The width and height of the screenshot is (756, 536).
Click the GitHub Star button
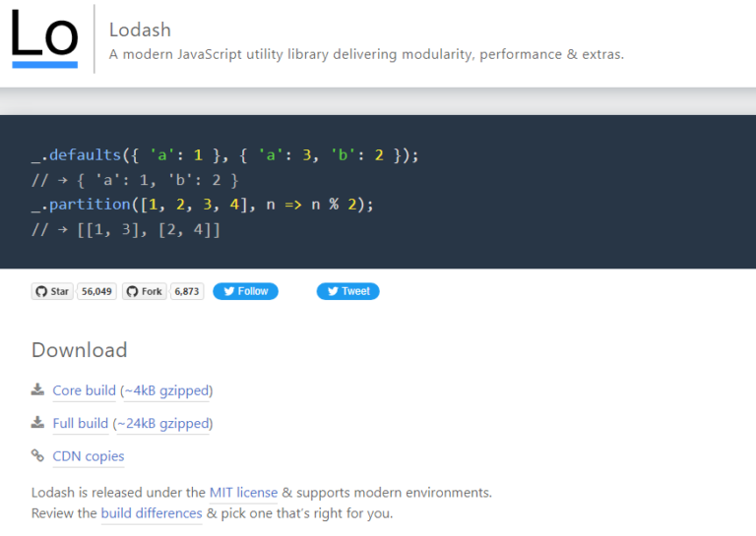[52, 291]
